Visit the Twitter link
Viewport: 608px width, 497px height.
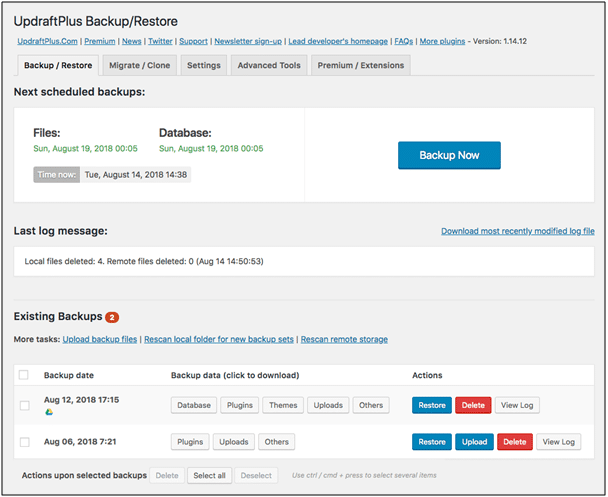point(160,41)
